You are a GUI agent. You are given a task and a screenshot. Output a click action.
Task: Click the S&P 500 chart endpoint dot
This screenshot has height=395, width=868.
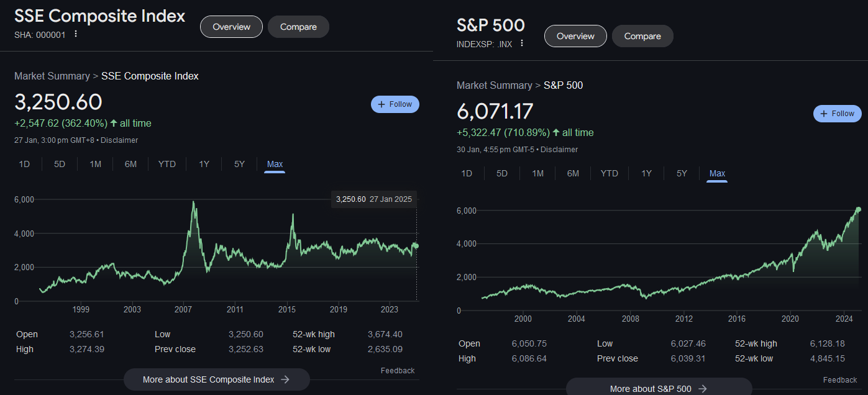(858, 210)
